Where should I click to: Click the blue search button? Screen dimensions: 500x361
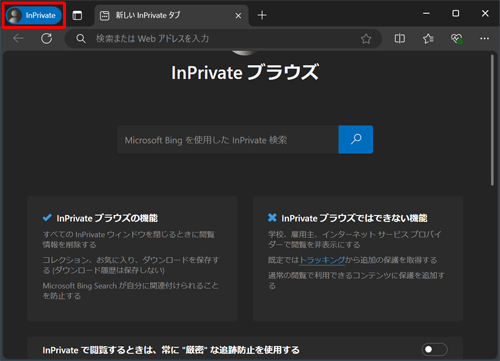click(x=356, y=140)
